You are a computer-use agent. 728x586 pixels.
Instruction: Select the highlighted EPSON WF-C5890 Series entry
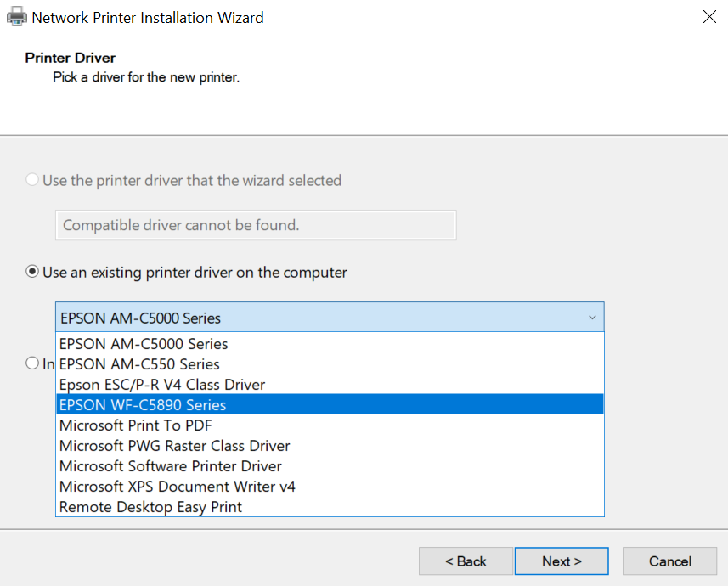143,405
